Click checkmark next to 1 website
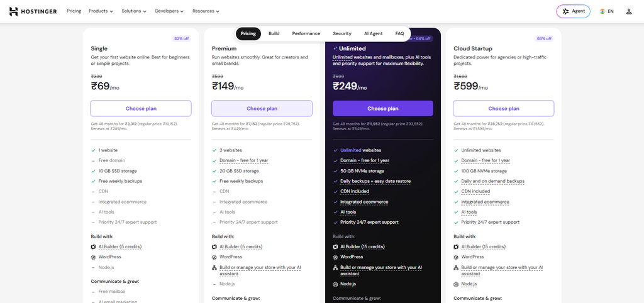 pos(93,150)
